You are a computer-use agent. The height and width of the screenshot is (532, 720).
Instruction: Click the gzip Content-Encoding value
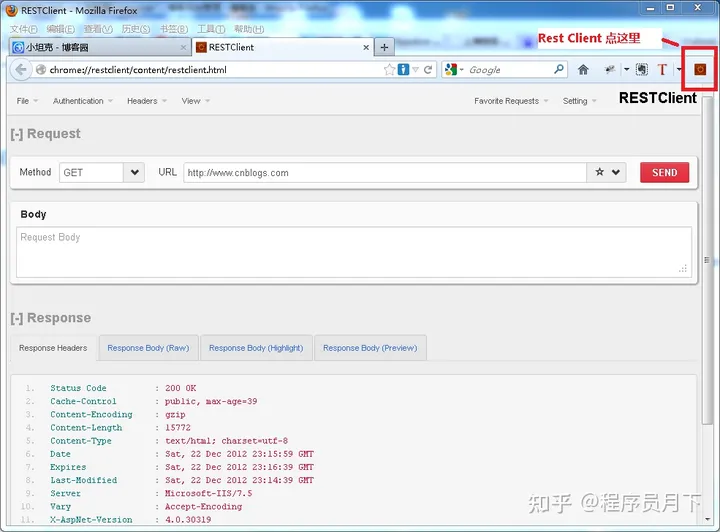click(x=175, y=415)
